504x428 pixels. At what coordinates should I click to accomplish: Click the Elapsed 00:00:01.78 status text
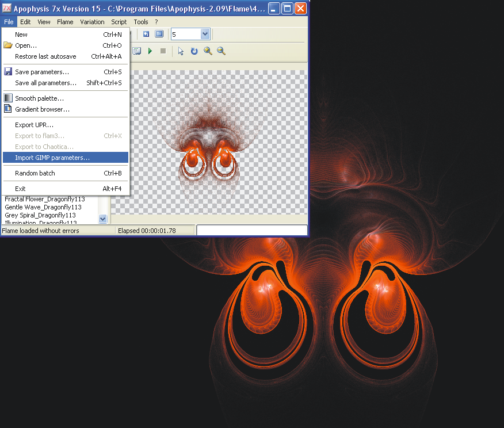(x=147, y=231)
